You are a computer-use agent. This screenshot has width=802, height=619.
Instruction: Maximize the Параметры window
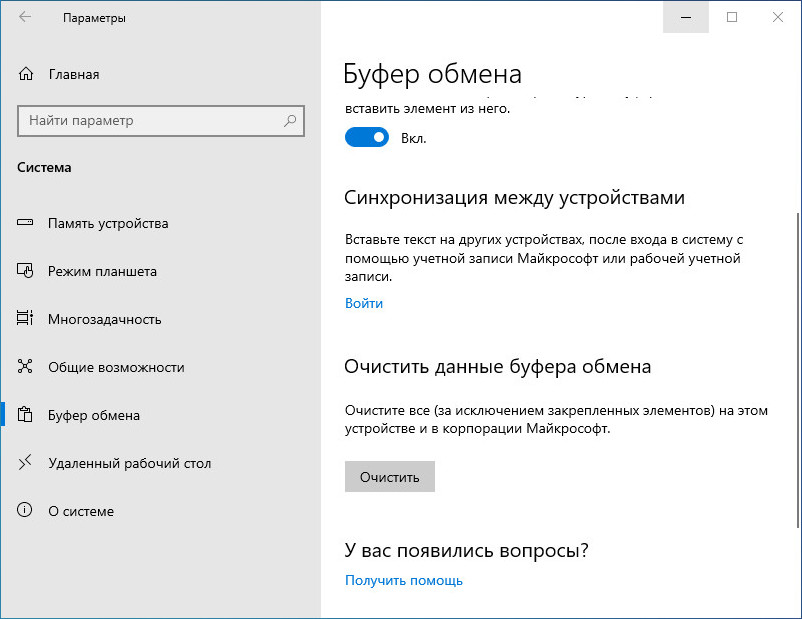click(732, 17)
